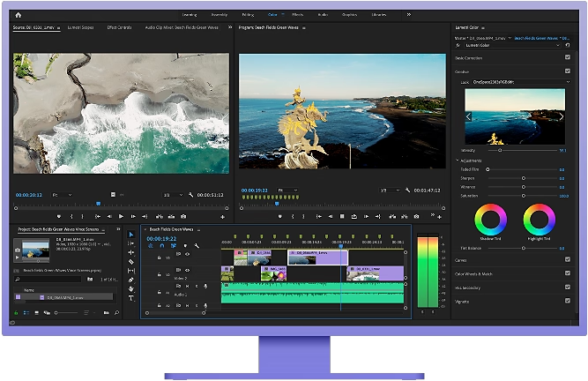This screenshot has width=588, height=381.
Task: Click the Shadow Tint color wheel
Action: click(x=489, y=219)
